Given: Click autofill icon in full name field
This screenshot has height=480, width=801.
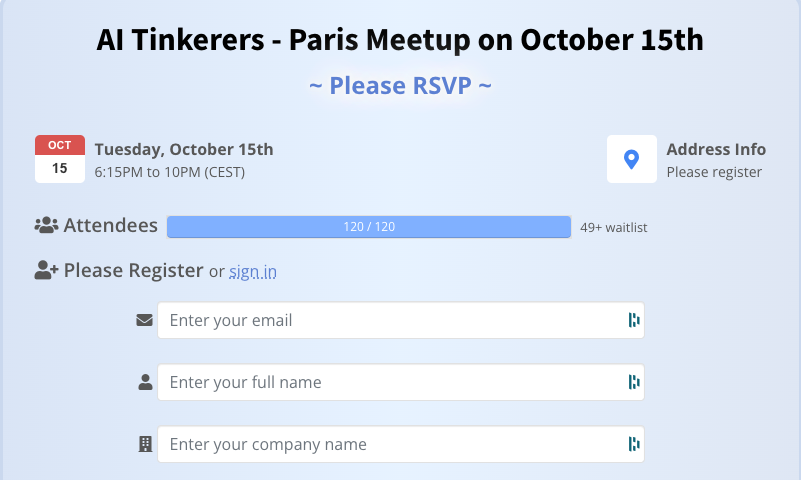Looking at the screenshot, I should [632, 382].
